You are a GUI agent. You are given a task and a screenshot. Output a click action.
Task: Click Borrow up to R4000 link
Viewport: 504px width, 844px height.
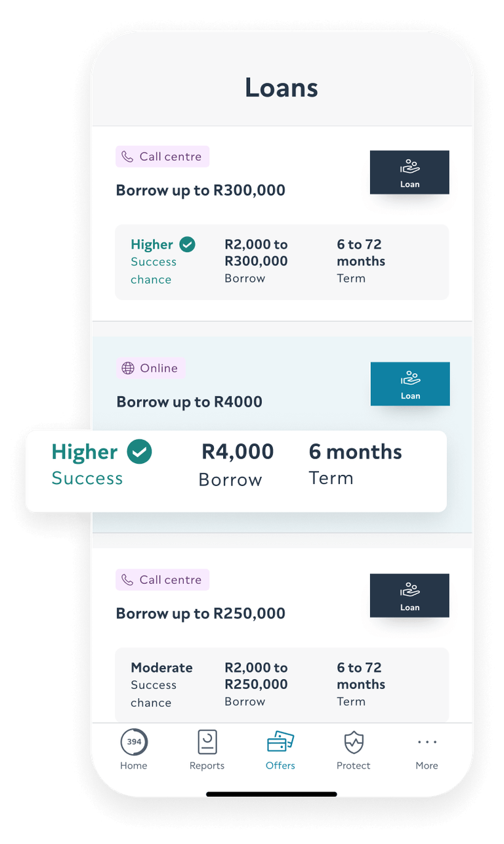pyautogui.click(x=189, y=401)
